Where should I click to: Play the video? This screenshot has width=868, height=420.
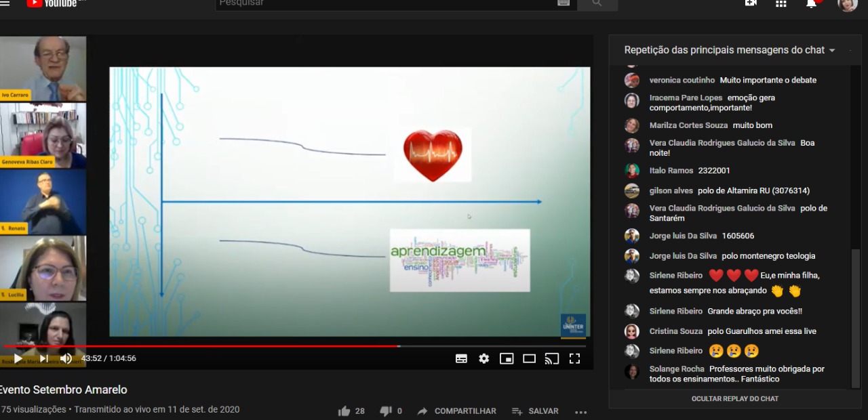pyautogui.click(x=18, y=358)
